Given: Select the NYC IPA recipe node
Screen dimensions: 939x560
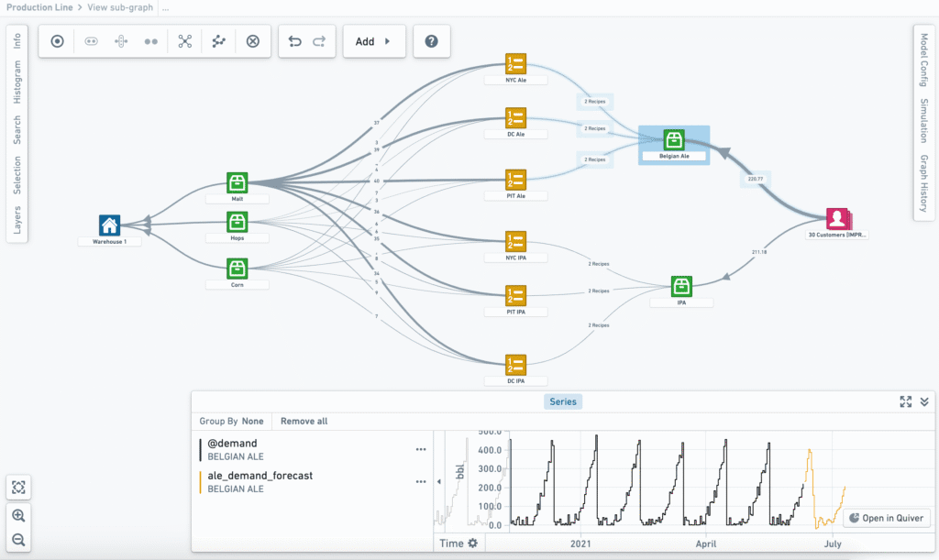Looking at the screenshot, I should coord(515,242).
